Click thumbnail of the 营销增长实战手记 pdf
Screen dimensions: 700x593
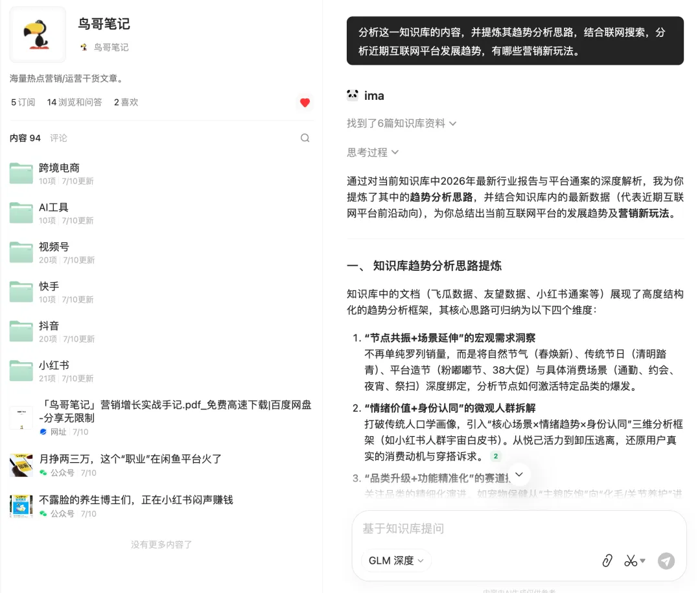[x=21, y=418]
